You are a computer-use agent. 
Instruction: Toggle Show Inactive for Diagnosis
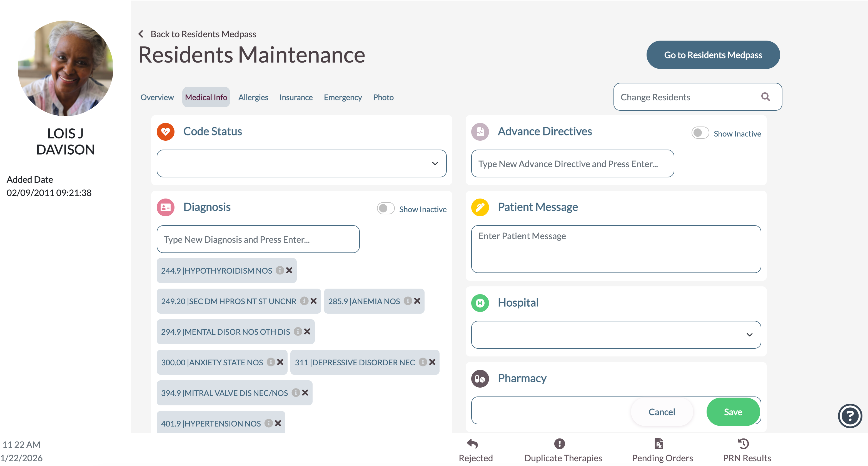tap(385, 209)
